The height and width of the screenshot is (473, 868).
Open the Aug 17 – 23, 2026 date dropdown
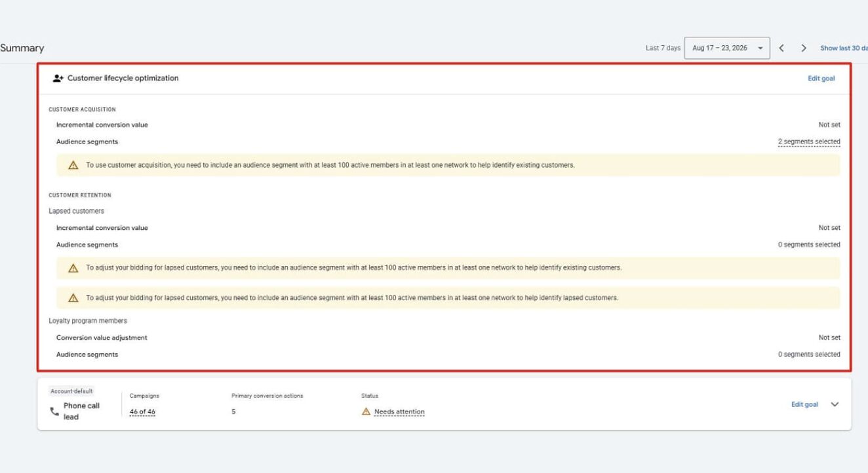(x=727, y=48)
